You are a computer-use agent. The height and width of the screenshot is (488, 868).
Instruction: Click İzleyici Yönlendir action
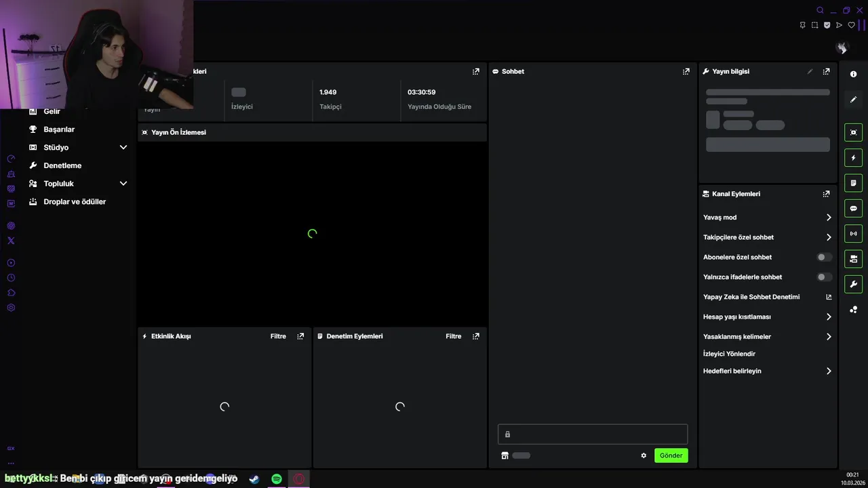pos(729,354)
